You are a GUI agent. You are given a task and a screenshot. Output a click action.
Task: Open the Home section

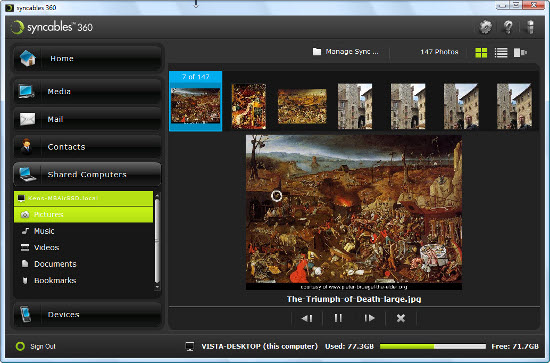coord(88,58)
